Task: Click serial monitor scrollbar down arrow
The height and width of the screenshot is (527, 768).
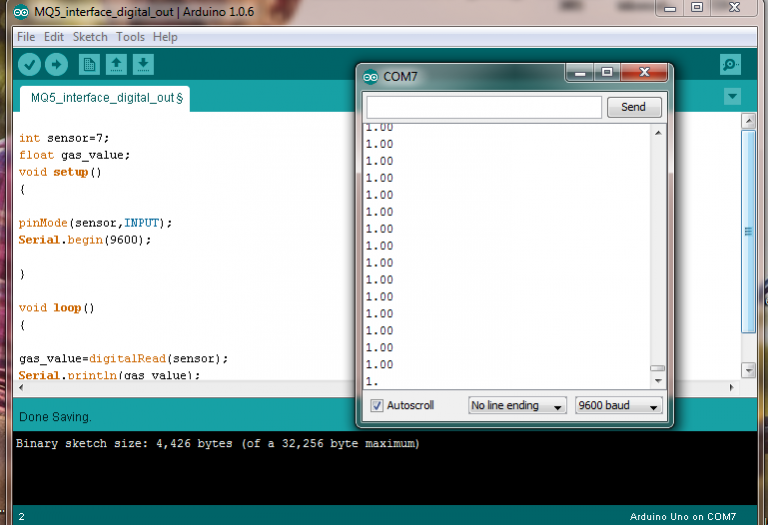Action: coord(657,381)
